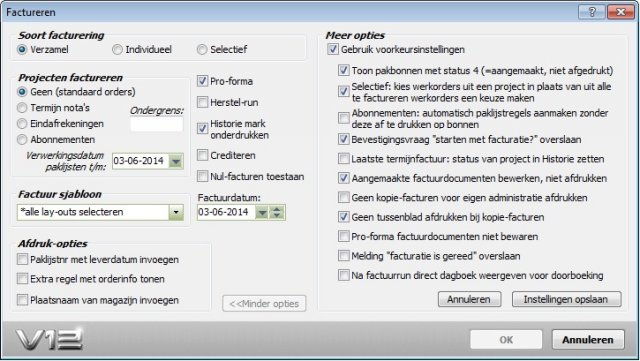Close the Factureren dialog
Image resolution: width=640 pixels, height=361 pixels.
(x=620, y=12)
